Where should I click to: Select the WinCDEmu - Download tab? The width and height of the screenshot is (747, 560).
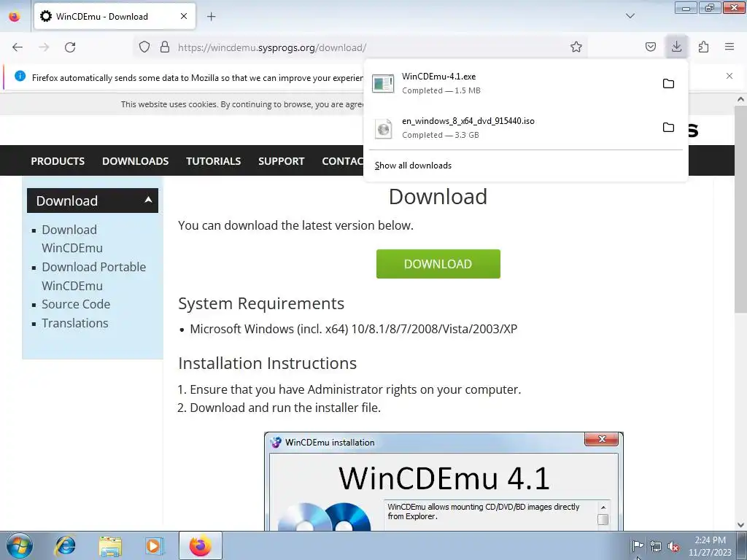pyautogui.click(x=115, y=16)
